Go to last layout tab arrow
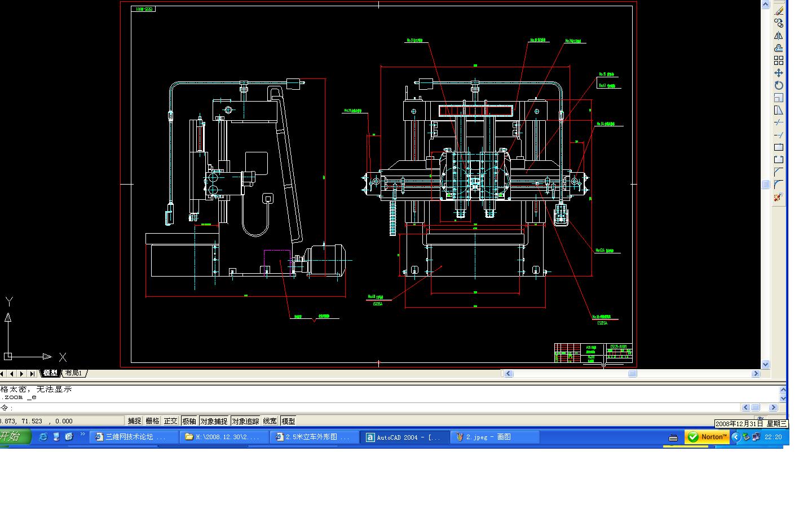This screenshot has width=812, height=508. pos(32,374)
